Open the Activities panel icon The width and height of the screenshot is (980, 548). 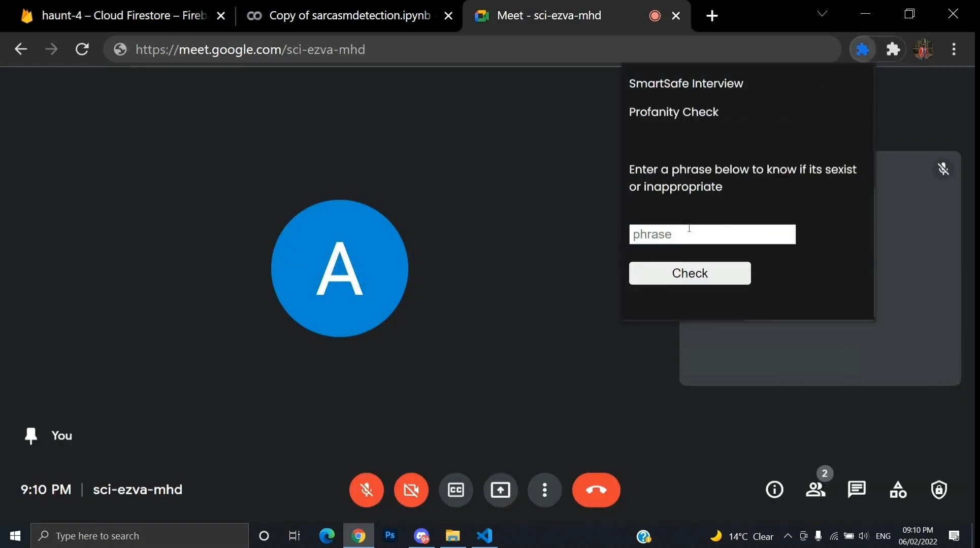tap(898, 490)
